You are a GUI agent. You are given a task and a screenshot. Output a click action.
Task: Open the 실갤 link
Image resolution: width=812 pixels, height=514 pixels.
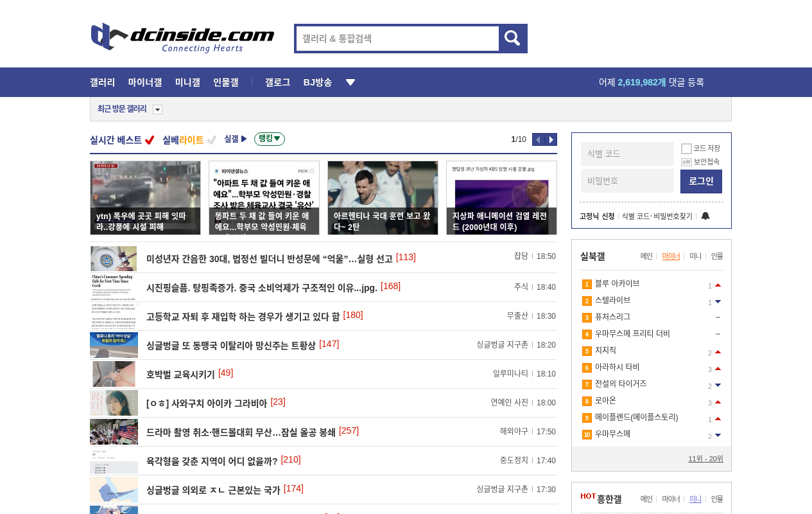(235, 139)
